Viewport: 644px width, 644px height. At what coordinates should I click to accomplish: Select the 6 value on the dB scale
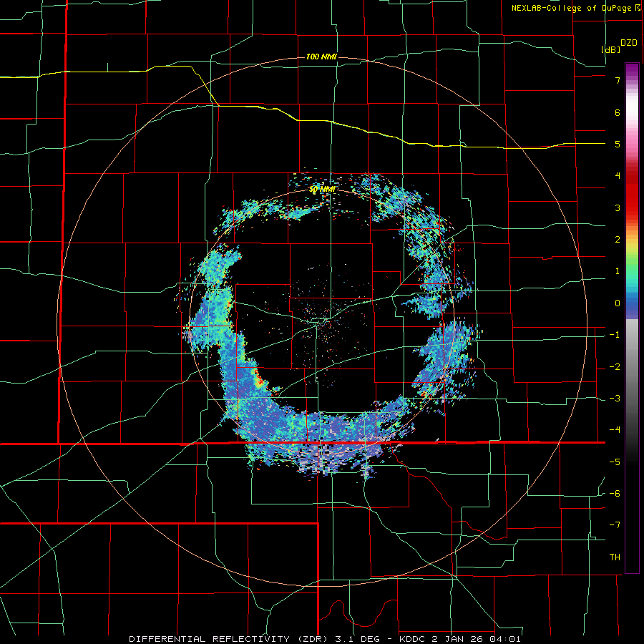click(x=618, y=112)
